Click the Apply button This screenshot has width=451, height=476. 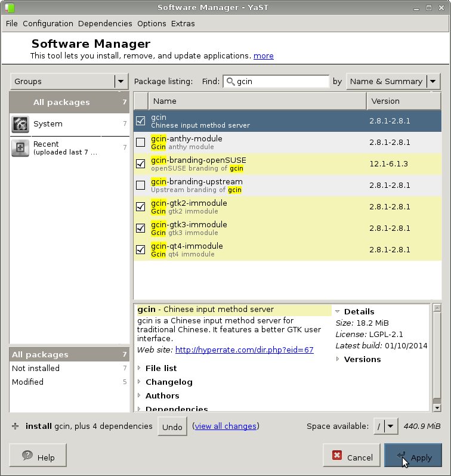(413, 455)
